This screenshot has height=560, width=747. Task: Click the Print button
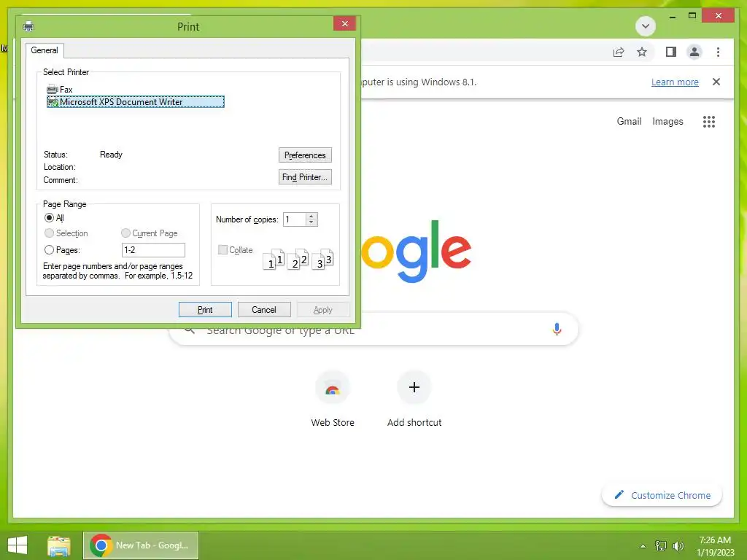point(205,310)
